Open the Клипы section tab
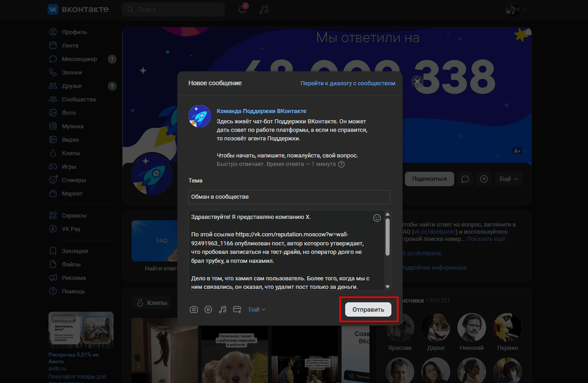 (x=152, y=303)
